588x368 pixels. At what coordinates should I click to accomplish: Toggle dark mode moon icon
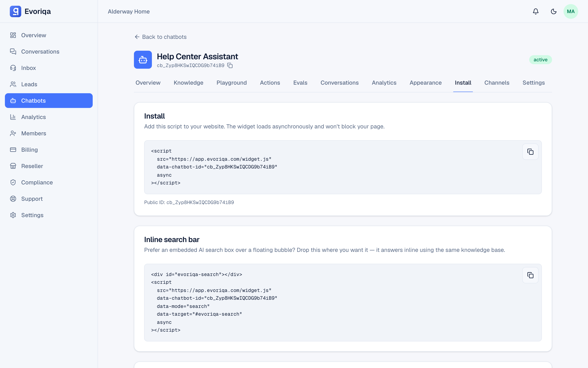point(553,11)
